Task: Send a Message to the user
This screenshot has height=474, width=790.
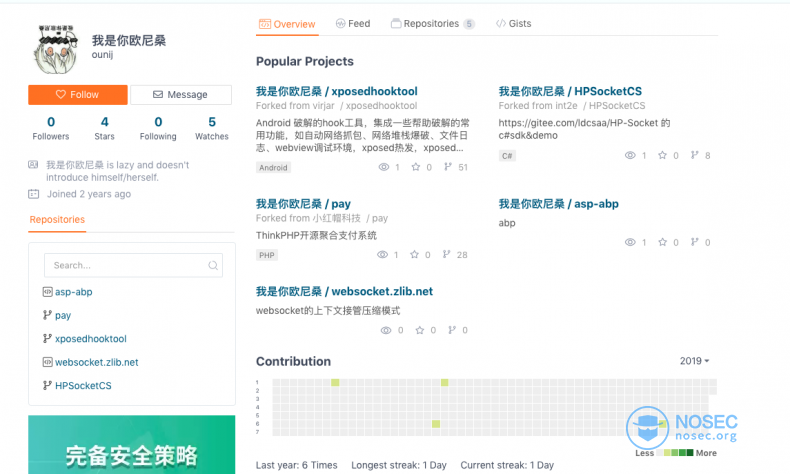Action: point(181,95)
